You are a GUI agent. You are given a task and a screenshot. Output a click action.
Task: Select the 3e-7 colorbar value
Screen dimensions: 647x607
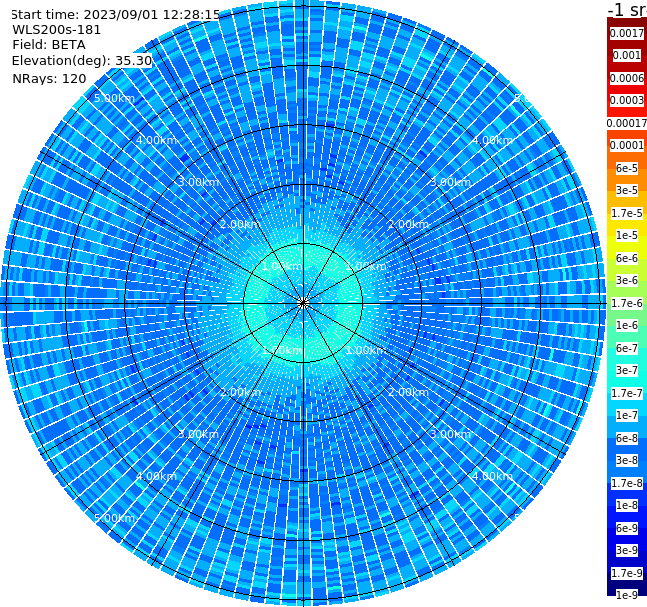627,370
